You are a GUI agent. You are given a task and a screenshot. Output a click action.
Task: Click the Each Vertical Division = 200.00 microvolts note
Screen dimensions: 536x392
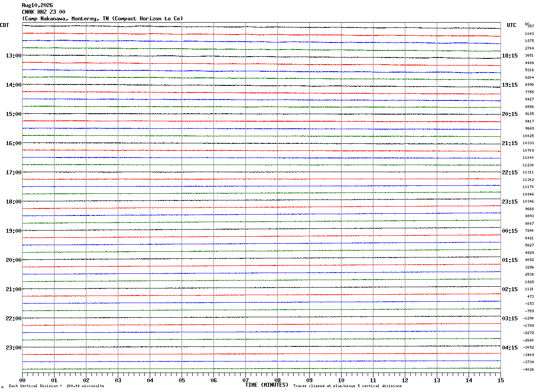click(56, 386)
